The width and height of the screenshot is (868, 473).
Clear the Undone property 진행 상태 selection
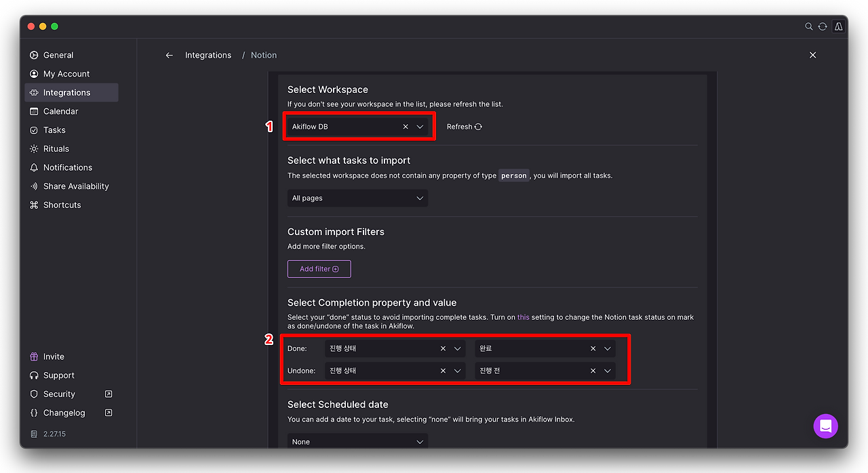tap(443, 371)
